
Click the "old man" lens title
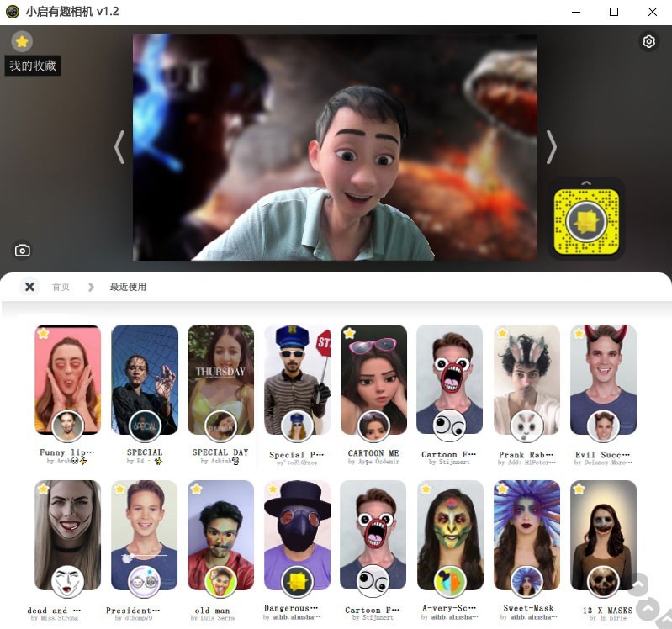click(212, 610)
